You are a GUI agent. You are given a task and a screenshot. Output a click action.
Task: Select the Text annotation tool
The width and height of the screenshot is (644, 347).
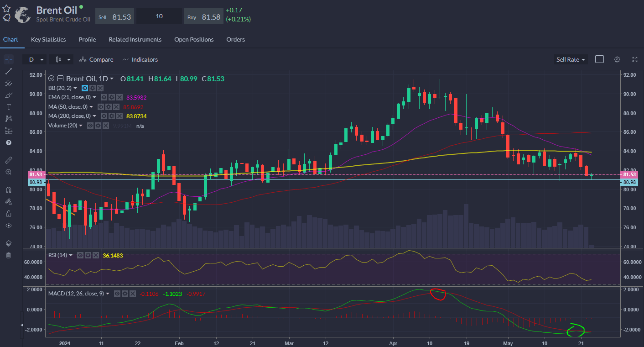pos(8,107)
